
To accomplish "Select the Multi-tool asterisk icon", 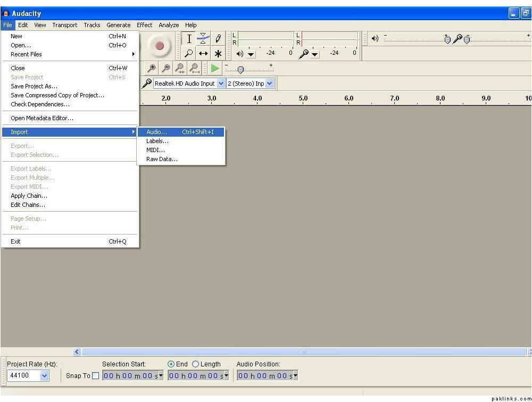I will 218,53.
